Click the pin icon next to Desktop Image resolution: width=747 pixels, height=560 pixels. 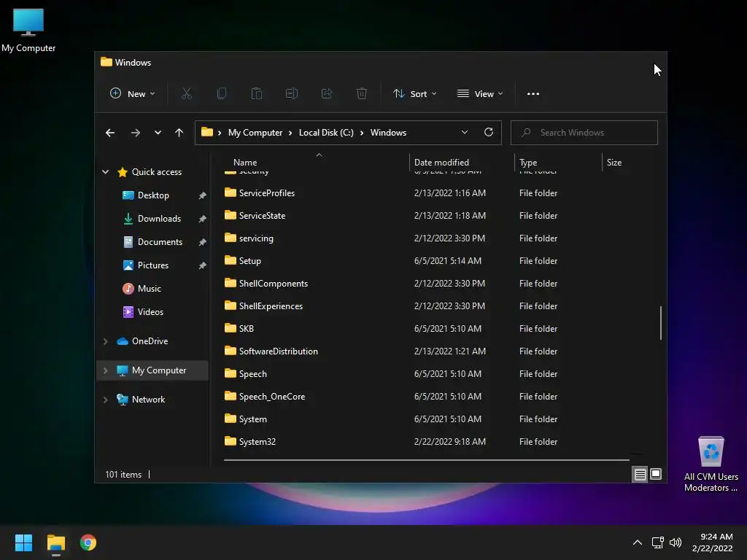point(203,195)
